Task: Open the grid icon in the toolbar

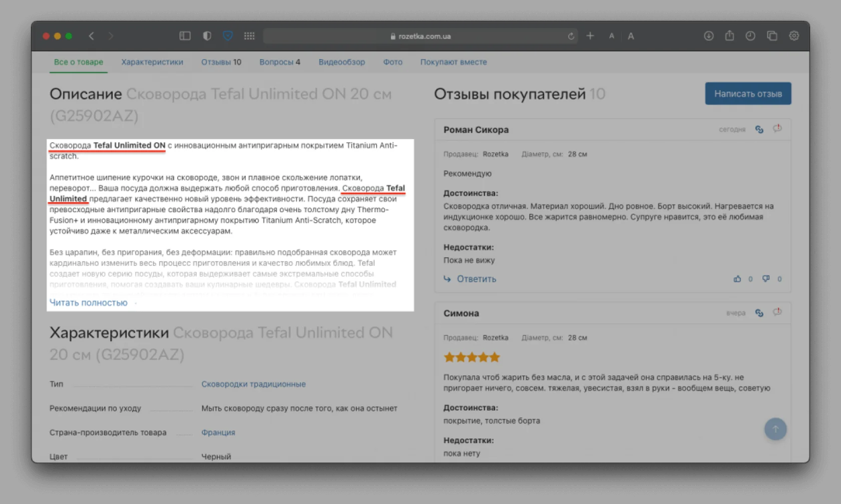Action: (x=249, y=36)
